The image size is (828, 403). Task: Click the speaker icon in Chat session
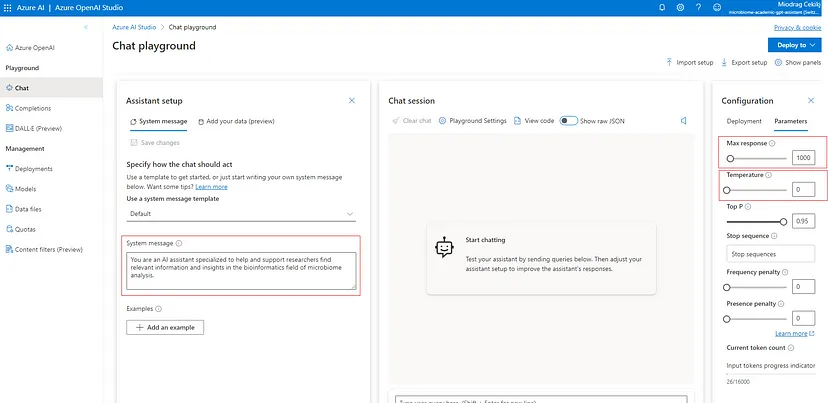(683, 121)
